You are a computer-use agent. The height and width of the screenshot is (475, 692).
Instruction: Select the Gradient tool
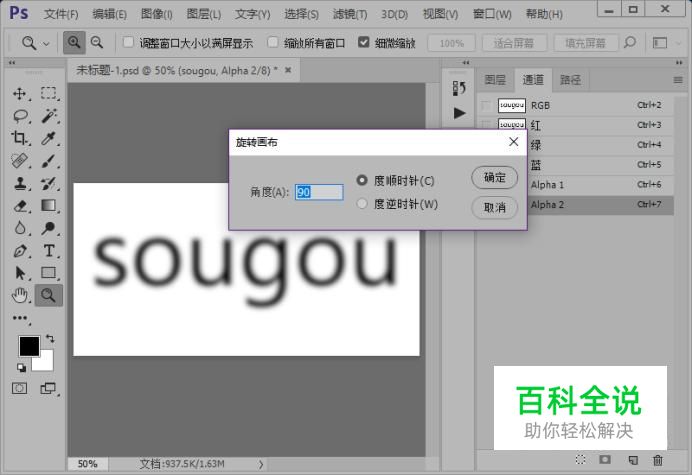[49, 206]
